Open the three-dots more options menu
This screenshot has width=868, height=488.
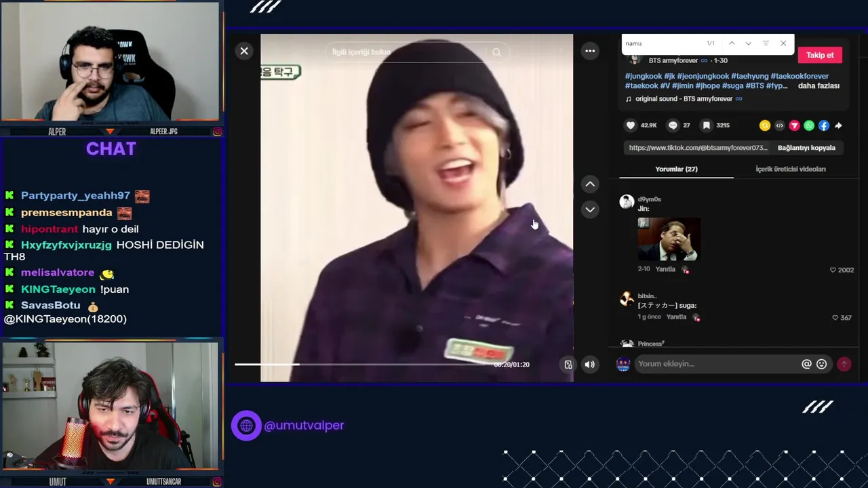click(590, 51)
